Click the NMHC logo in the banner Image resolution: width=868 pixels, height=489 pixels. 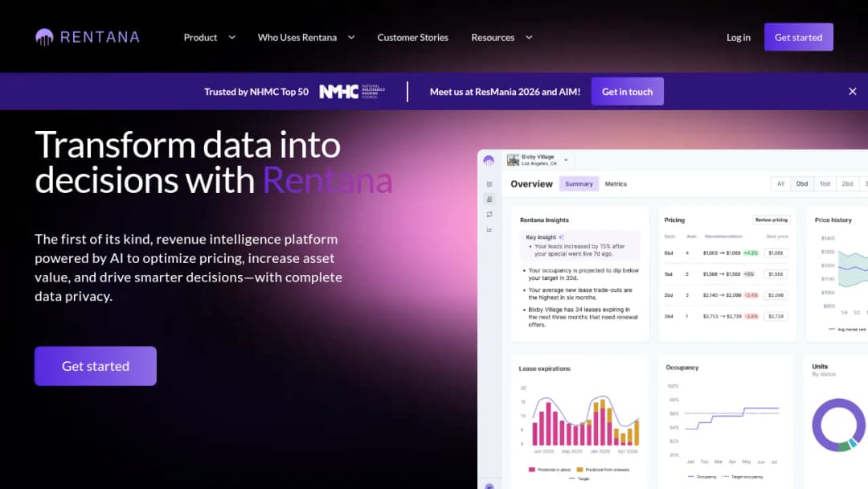pyautogui.click(x=352, y=92)
